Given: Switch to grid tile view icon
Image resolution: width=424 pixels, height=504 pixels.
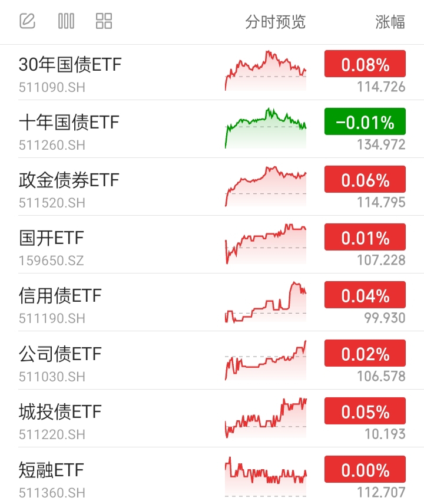Looking at the screenshot, I should coord(104,21).
